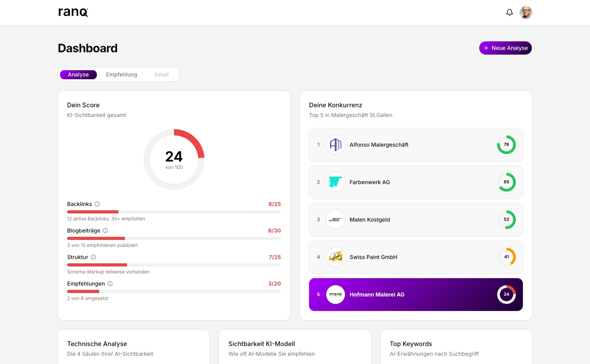Select the Analyse tab
Image resolution: width=590 pixels, height=364 pixels.
(78, 75)
